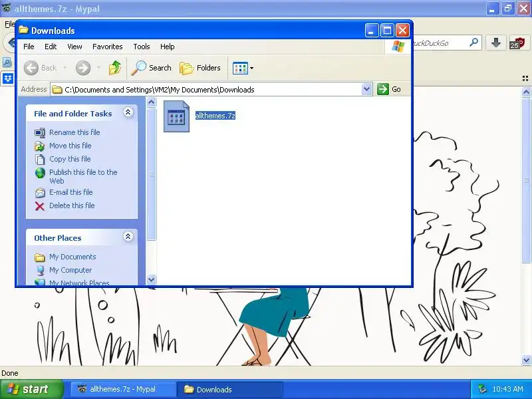
Task: Click the system tray network icon
Action: click(481, 389)
